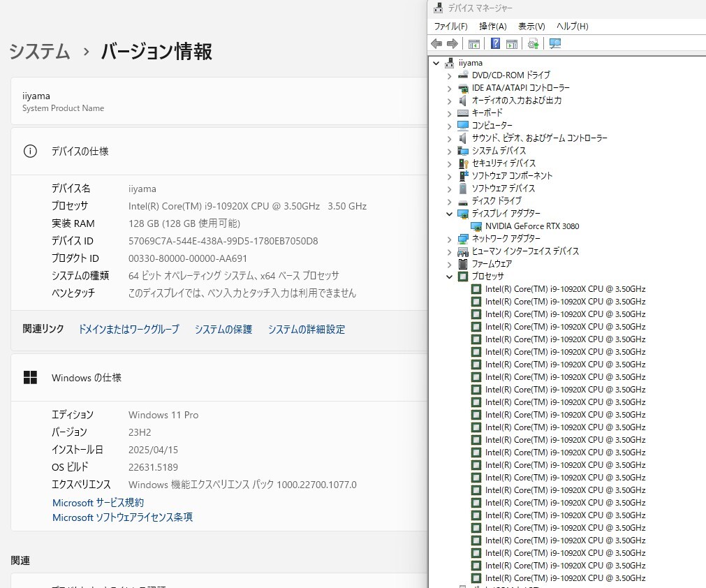The width and height of the screenshot is (706, 588).
Task: Expand the オーディオの入力および出力 node
Action: coord(449,101)
